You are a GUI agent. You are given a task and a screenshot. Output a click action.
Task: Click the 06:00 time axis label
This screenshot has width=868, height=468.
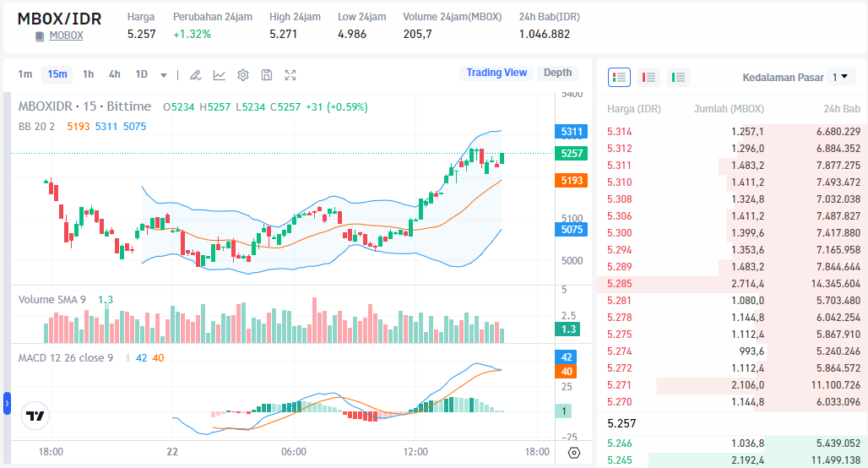[x=293, y=452]
